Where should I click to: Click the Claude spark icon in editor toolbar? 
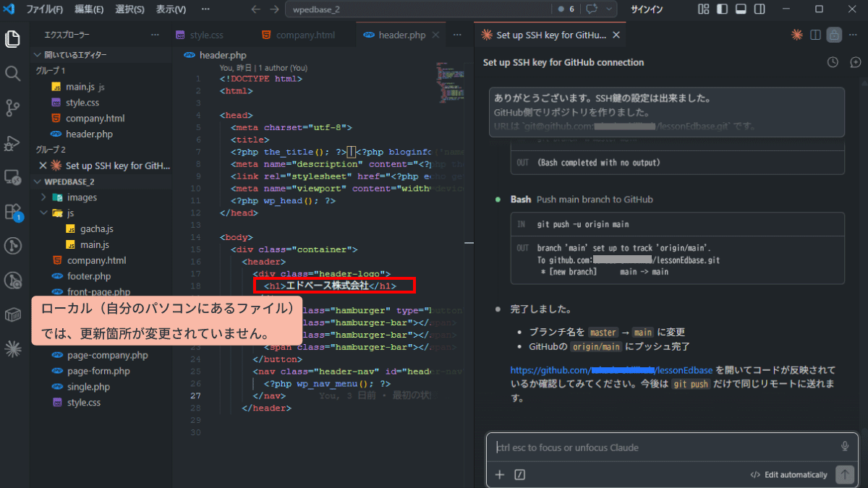[x=796, y=35]
